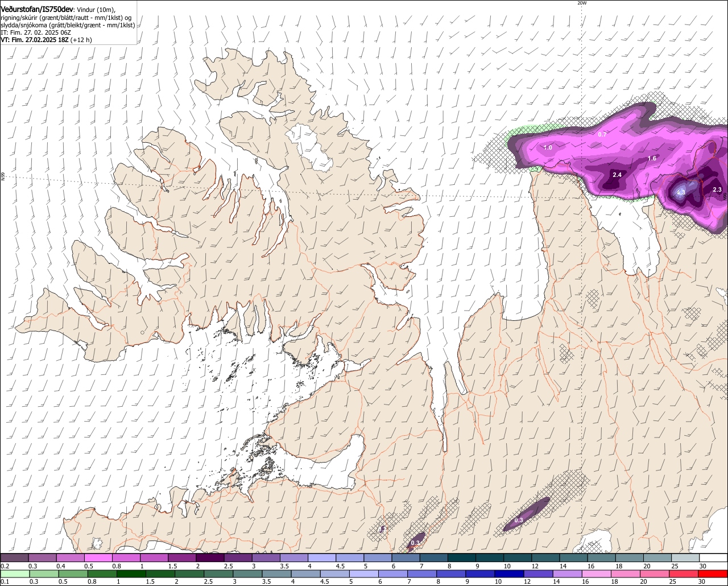Select the upper legend swatch starting at 14

point(574,558)
